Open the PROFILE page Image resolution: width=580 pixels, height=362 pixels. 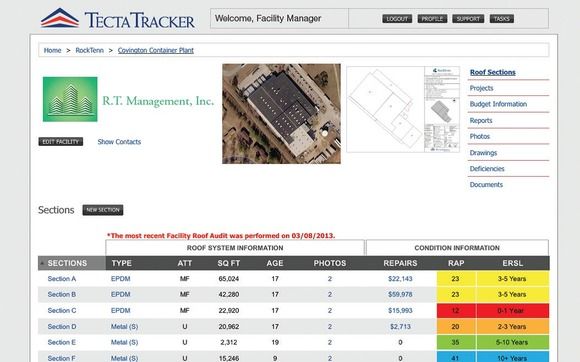click(432, 19)
